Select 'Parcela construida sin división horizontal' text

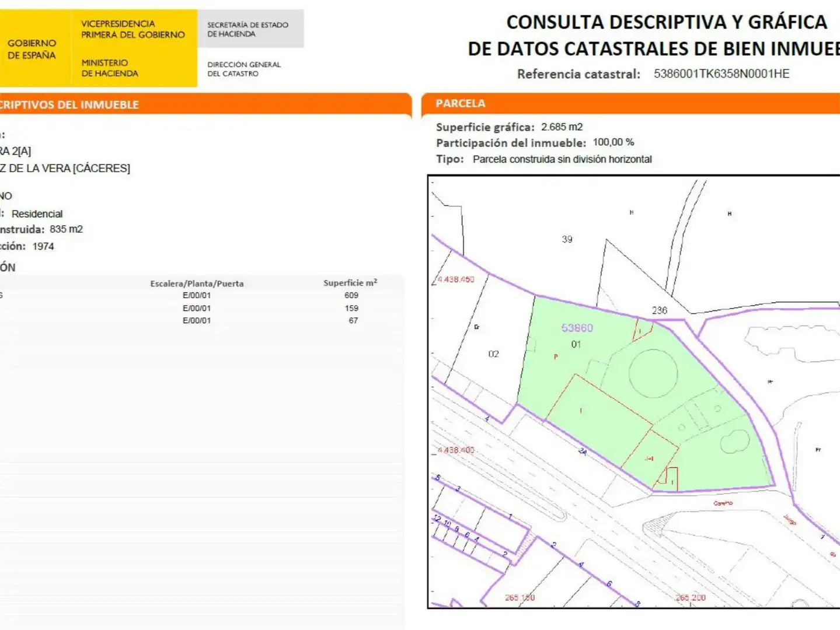pyautogui.click(x=562, y=159)
